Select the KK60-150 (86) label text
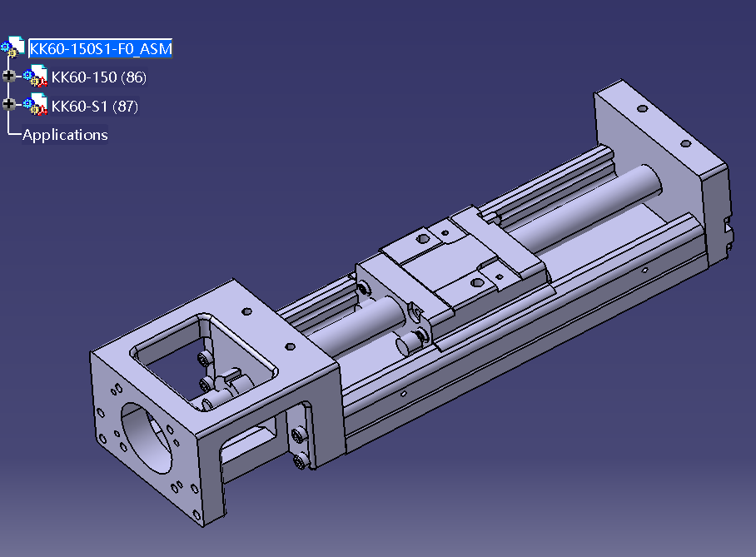756x557 pixels. [x=98, y=78]
